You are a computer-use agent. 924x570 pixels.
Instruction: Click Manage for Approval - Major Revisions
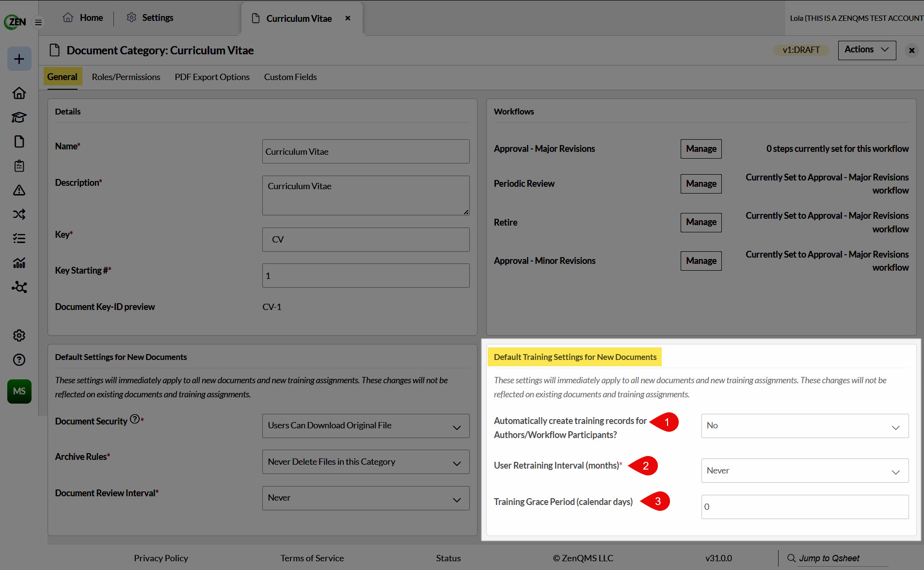point(701,149)
